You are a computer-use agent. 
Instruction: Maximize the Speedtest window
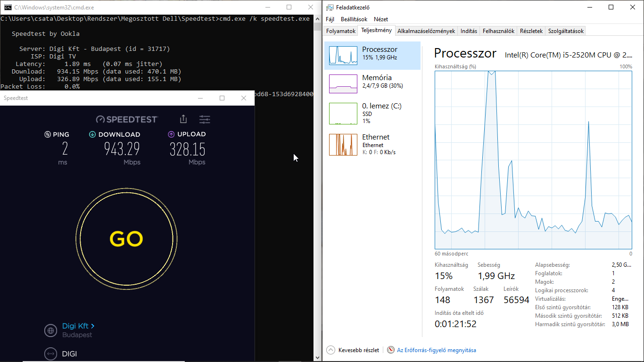[222, 98]
